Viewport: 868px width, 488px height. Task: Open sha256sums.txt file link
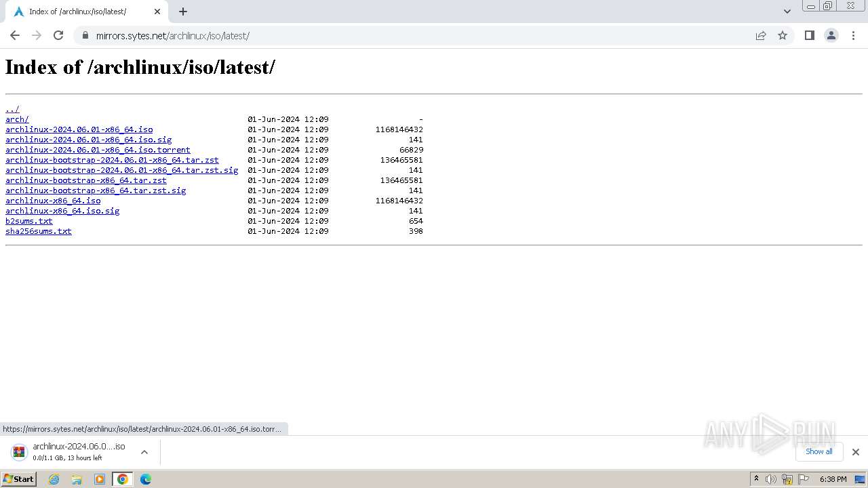[x=39, y=231]
